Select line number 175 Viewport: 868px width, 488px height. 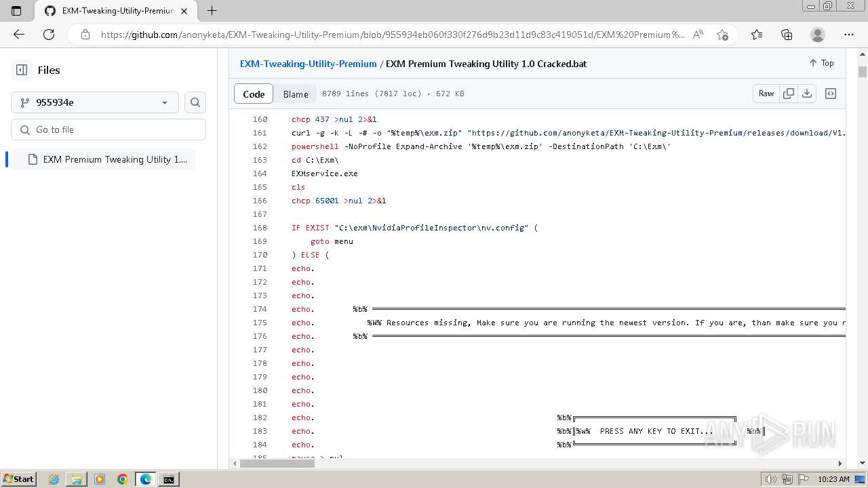(x=260, y=323)
